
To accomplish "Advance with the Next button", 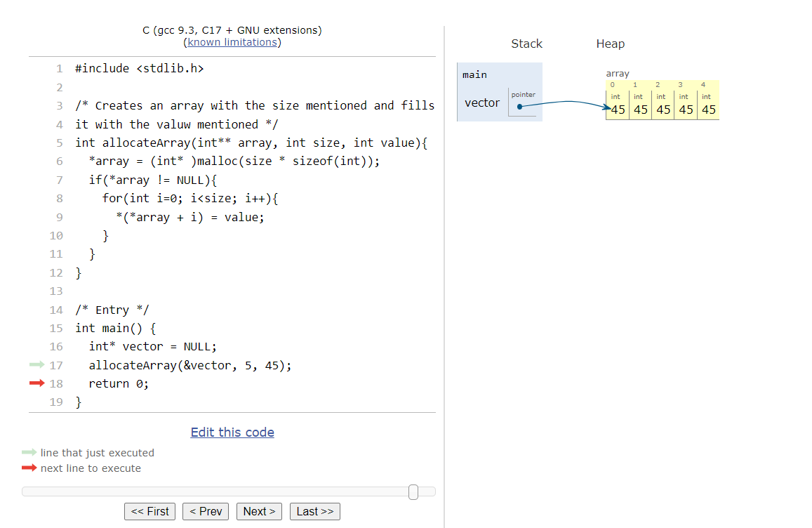I will coord(259,511).
